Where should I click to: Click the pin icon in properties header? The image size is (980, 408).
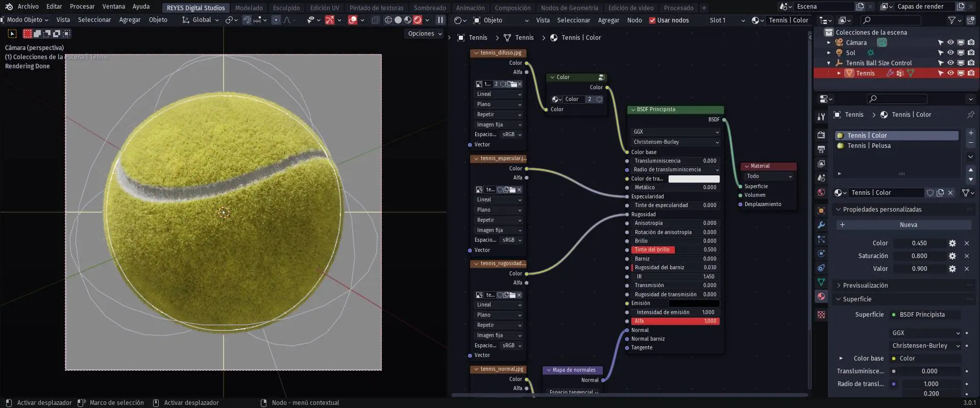coord(970,115)
